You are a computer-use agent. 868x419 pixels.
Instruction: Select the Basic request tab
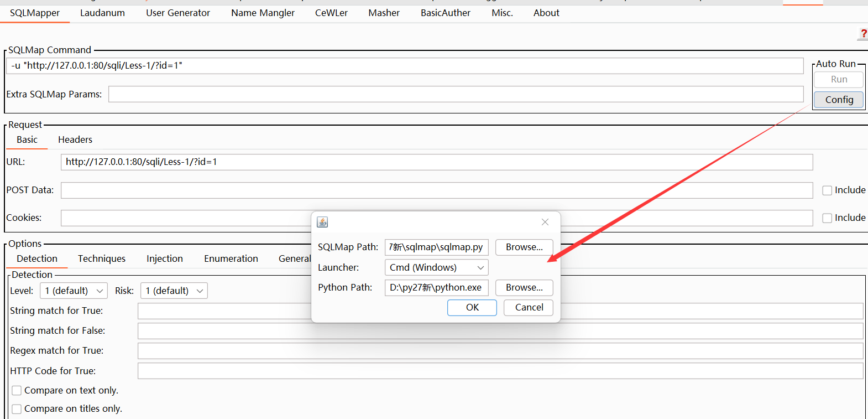(x=27, y=139)
